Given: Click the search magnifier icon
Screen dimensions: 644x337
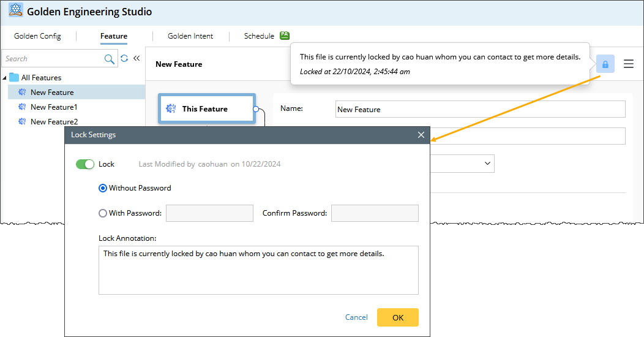Looking at the screenshot, I should coord(110,59).
